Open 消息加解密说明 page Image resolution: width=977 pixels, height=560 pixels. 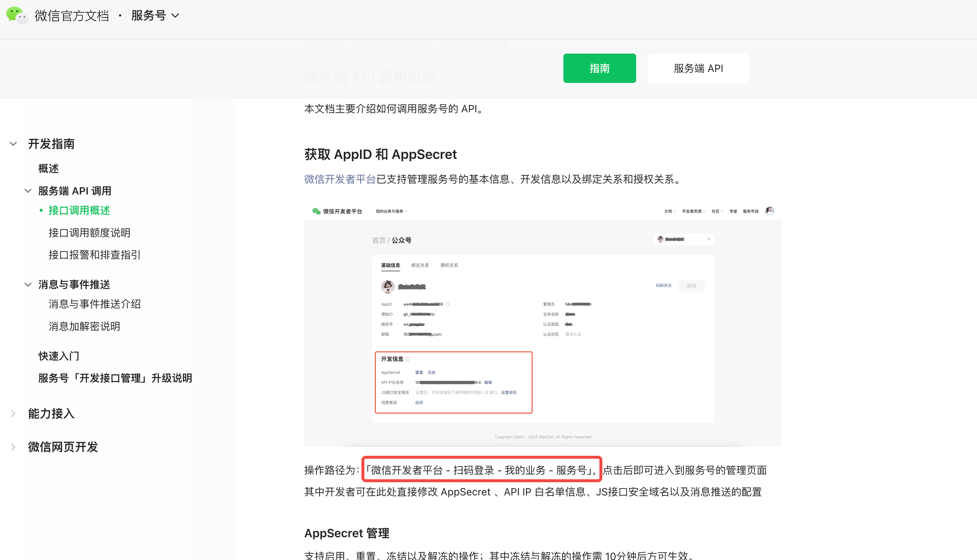pyautogui.click(x=84, y=326)
